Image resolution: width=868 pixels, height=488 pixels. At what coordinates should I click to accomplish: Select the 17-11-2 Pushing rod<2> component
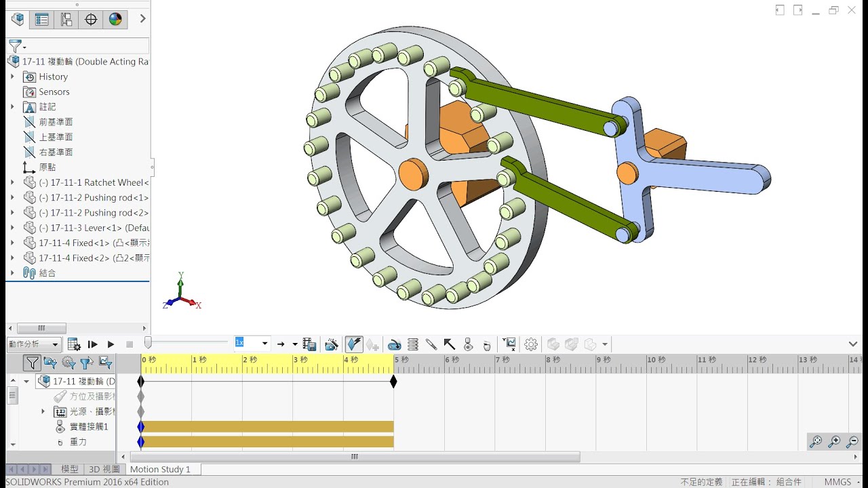pos(94,212)
